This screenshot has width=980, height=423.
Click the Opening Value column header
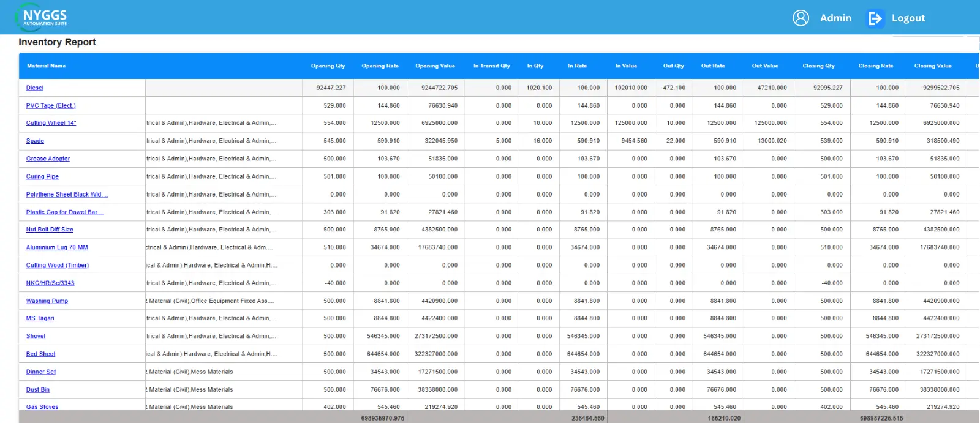pyautogui.click(x=435, y=66)
